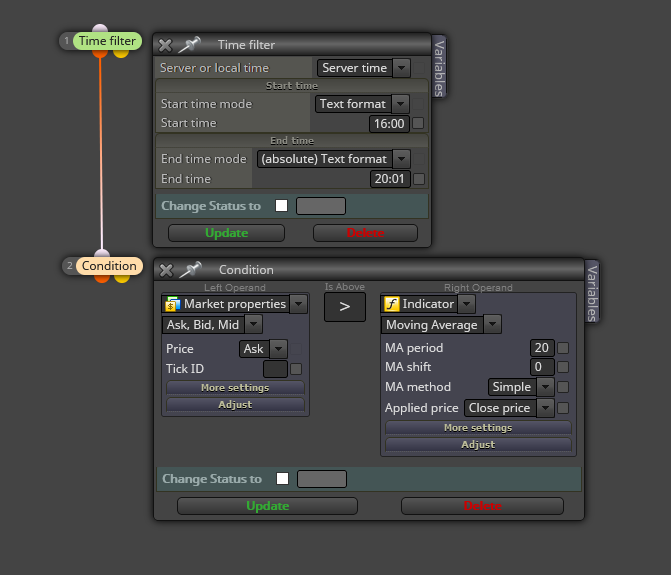The width and height of the screenshot is (671, 575).
Task: Click the status color swatch in Time filter
Action: tap(321, 206)
